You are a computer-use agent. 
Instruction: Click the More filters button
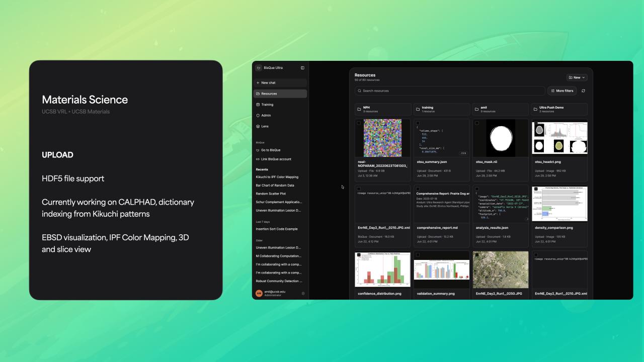(562, 91)
